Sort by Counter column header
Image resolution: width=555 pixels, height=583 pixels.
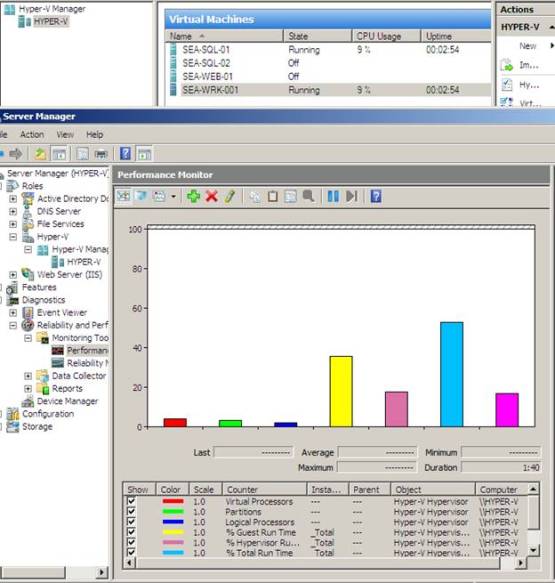(x=264, y=489)
